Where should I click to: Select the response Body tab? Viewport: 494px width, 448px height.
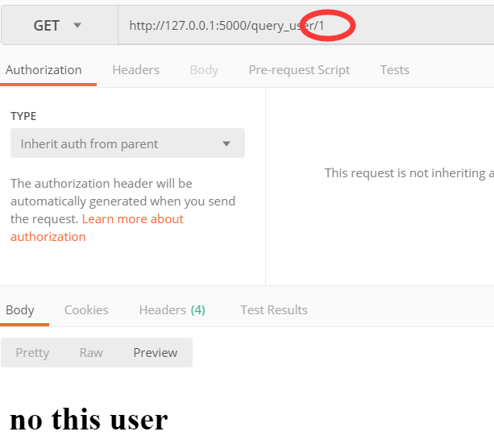point(20,310)
